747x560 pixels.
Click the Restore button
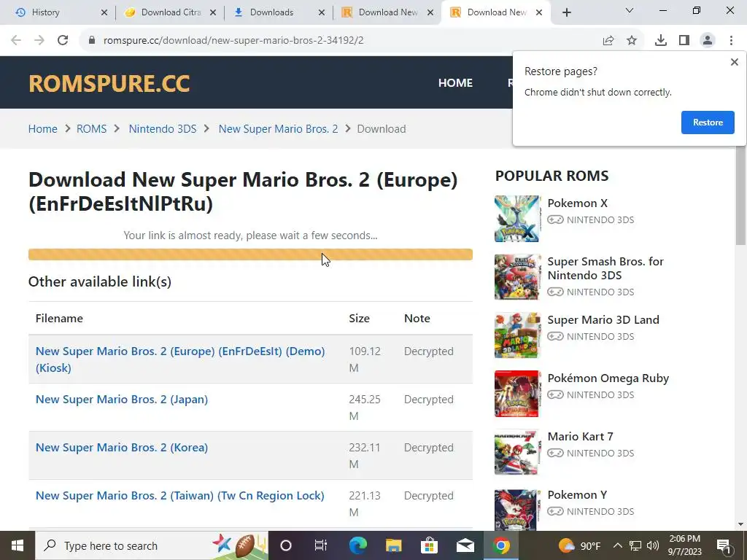coord(708,122)
